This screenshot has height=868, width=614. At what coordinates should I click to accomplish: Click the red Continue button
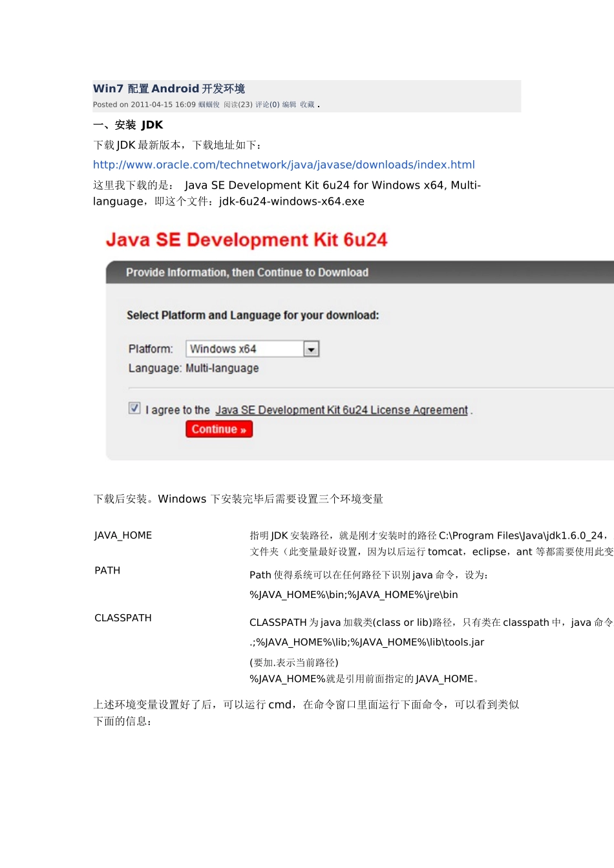tap(219, 429)
